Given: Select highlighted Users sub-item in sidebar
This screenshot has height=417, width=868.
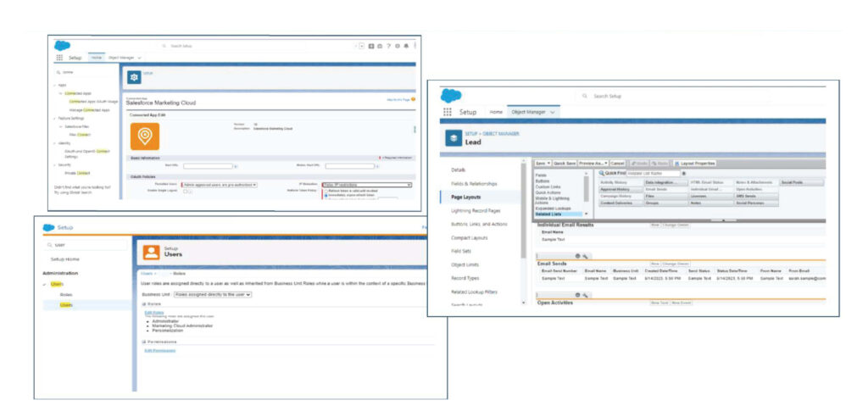Looking at the screenshot, I should point(66,305).
